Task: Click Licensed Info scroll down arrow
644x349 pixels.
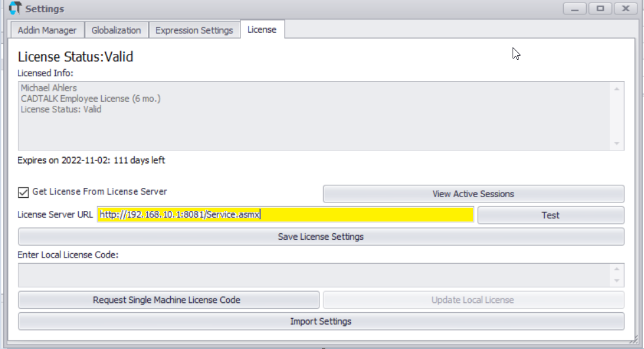Action: [x=616, y=143]
